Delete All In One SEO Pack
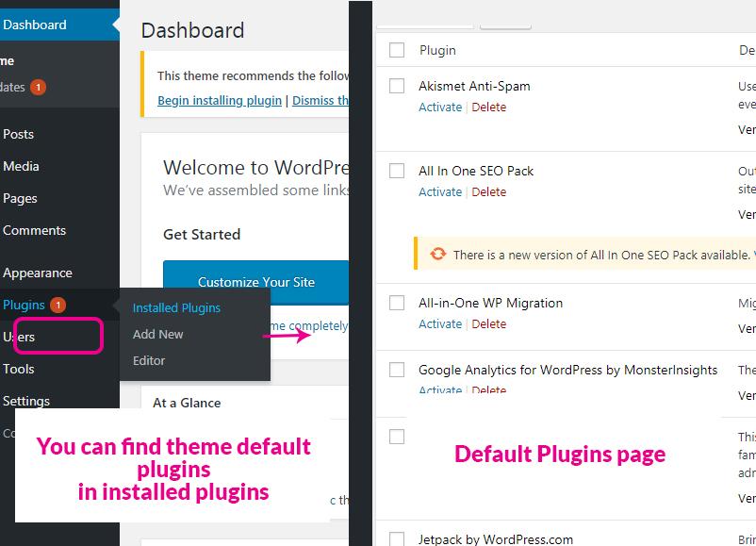 point(489,192)
